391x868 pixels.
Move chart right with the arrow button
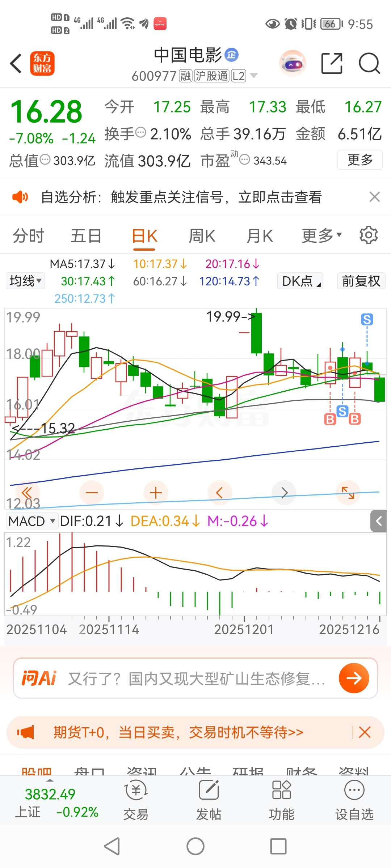284,493
